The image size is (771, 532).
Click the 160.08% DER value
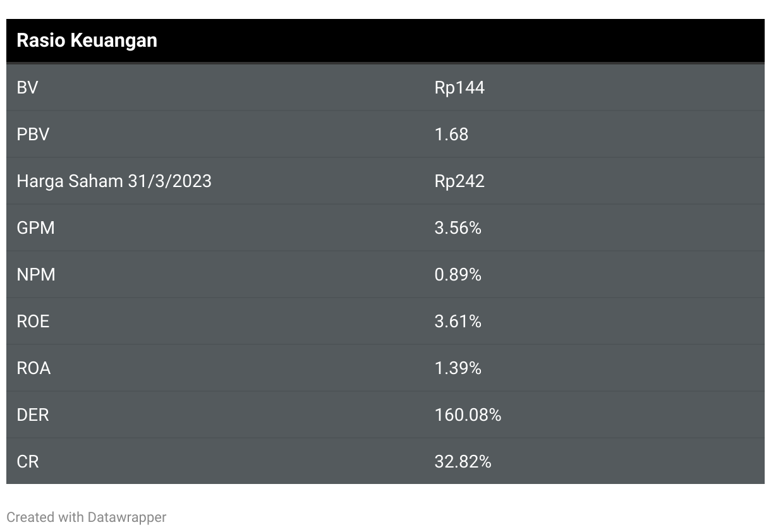(468, 414)
